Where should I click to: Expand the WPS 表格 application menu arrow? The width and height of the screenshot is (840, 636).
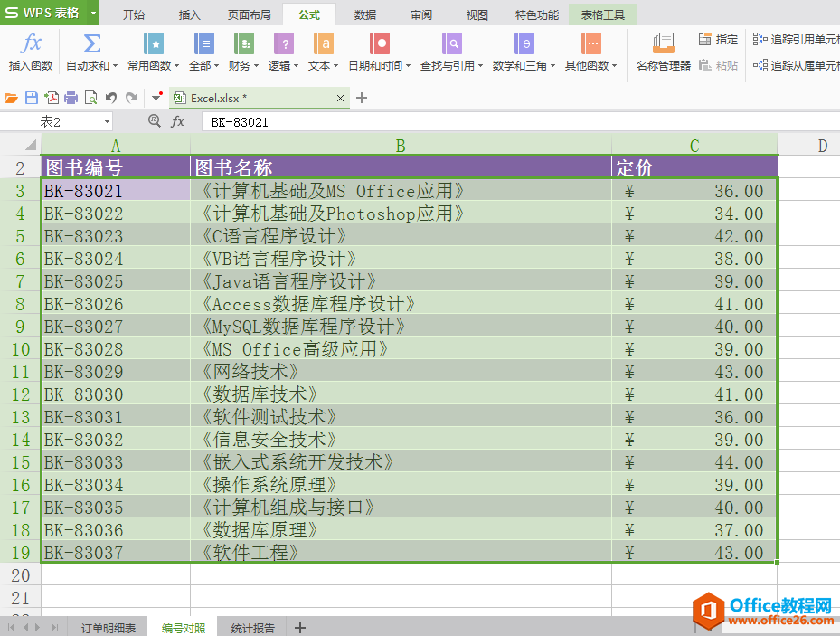pos(93,13)
